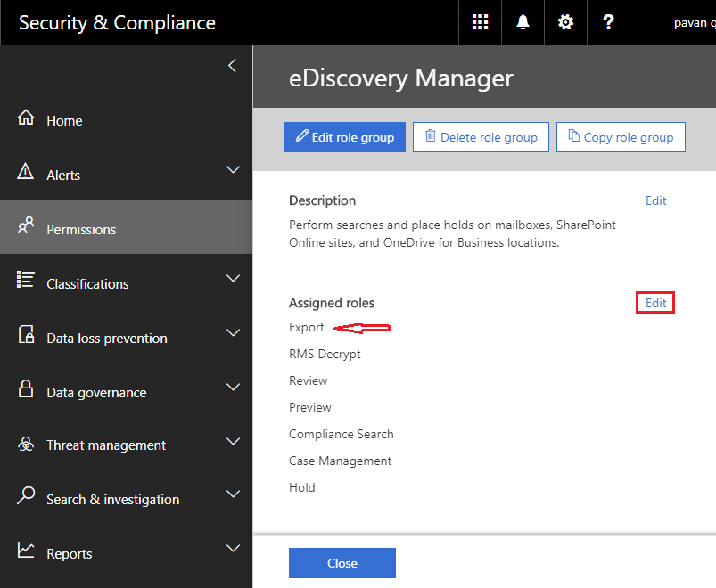
Task: Expand the Alerts section chevron
Action: pyautogui.click(x=233, y=170)
